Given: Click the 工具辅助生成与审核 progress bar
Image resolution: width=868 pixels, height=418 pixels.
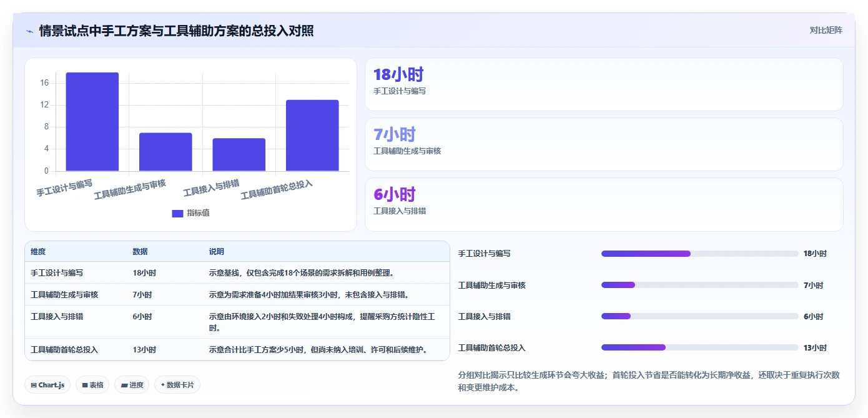Looking at the screenshot, I should (x=699, y=285).
